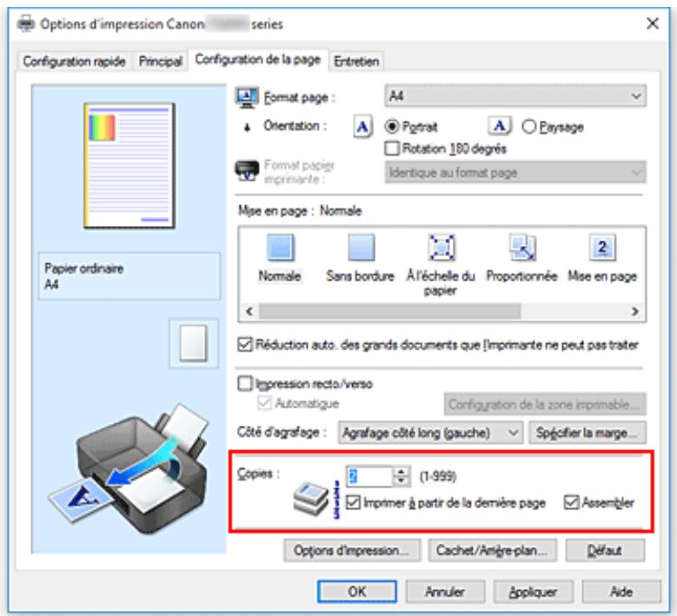Click the Annuler button

[x=445, y=592]
